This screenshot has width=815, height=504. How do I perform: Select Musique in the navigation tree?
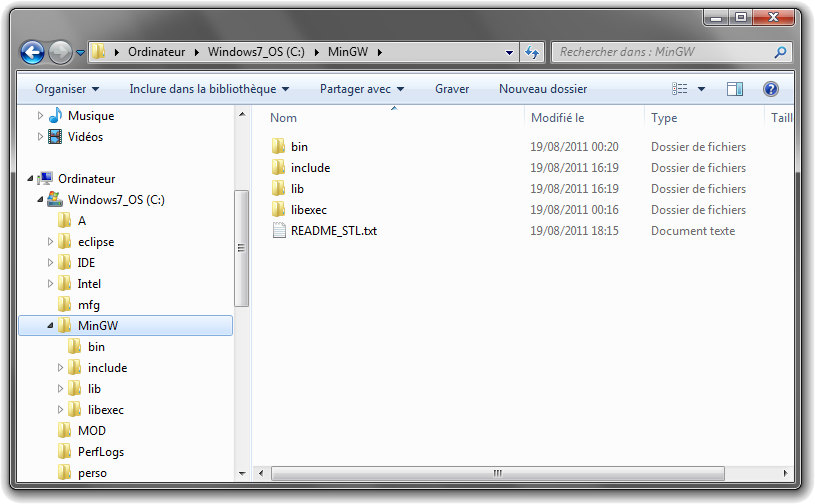tap(90, 116)
